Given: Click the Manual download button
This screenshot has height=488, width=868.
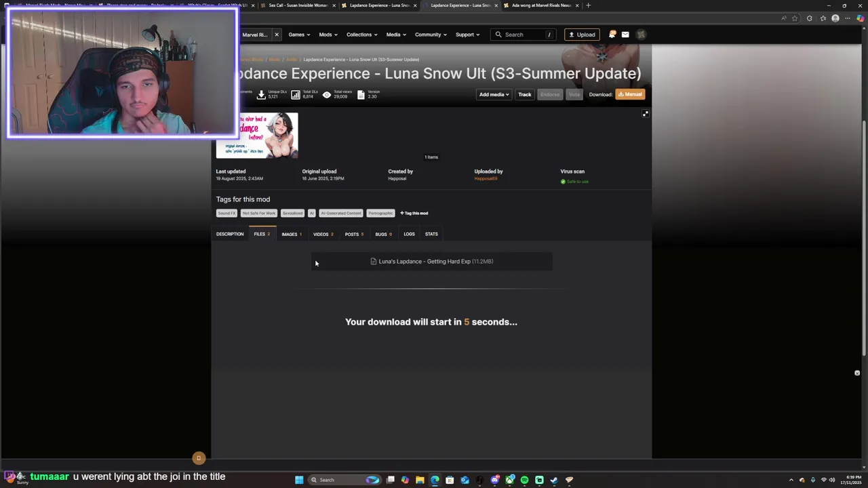Looking at the screenshot, I should tap(630, 95).
